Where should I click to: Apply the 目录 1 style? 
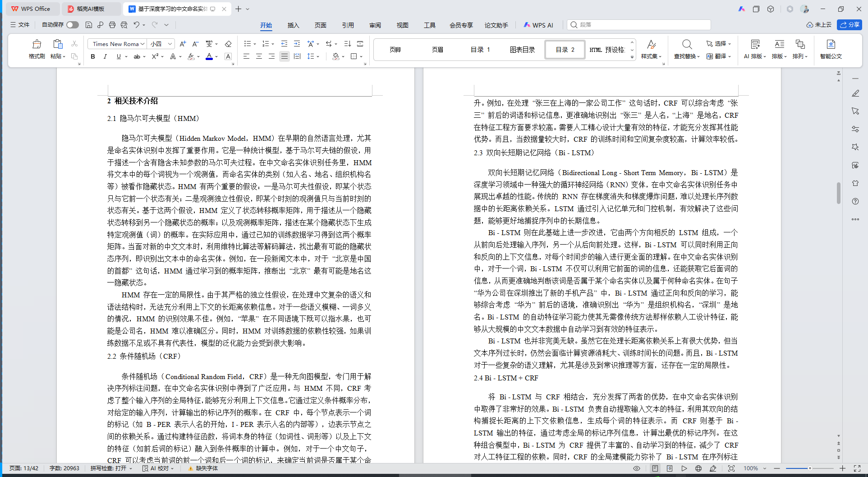480,50
